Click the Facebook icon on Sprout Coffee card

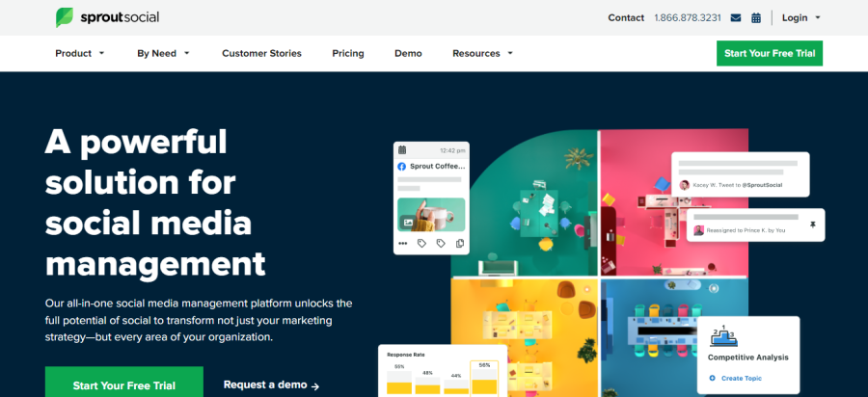(x=402, y=166)
